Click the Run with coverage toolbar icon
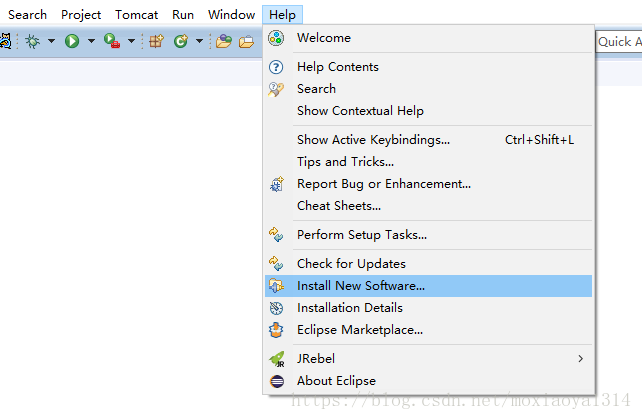Viewport: 642px width, 420px height. pyautogui.click(x=111, y=41)
